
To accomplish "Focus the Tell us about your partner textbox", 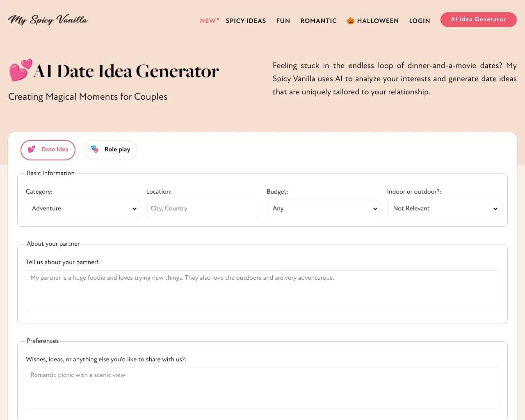I will (x=262, y=290).
